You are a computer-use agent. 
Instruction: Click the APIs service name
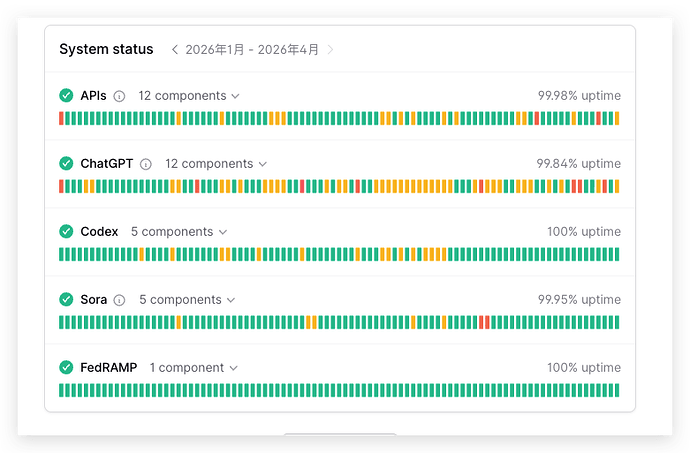tap(93, 96)
